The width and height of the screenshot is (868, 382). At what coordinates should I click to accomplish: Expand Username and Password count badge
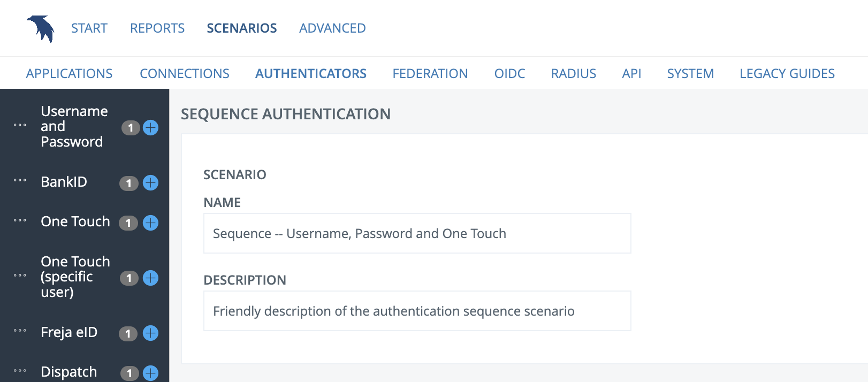click(x=131, y=128)
